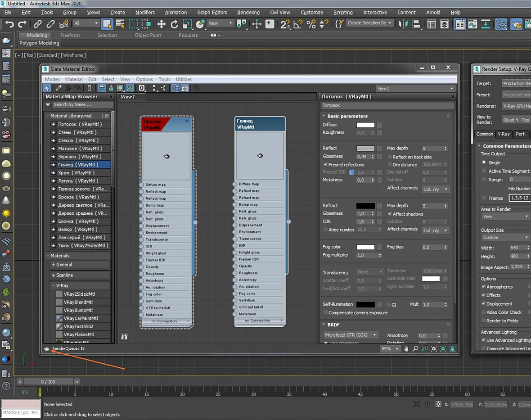Open the white Diffuse color swatch
This screenshot has height=420, width=531.
click(x=365, y=125)
